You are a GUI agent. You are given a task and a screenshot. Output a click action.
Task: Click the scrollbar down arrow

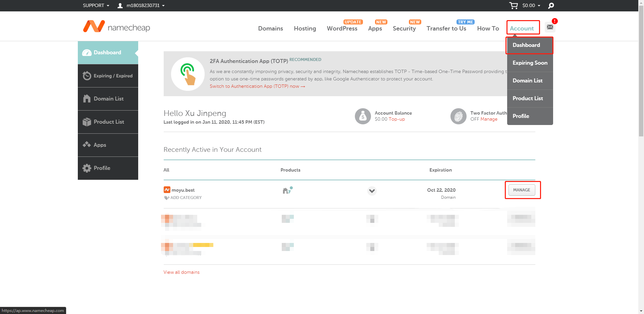coord(641,311)
